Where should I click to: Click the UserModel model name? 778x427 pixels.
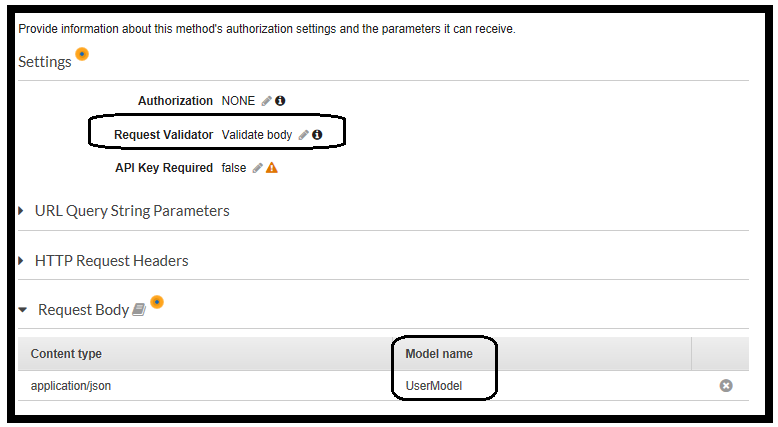pos(434,385)
